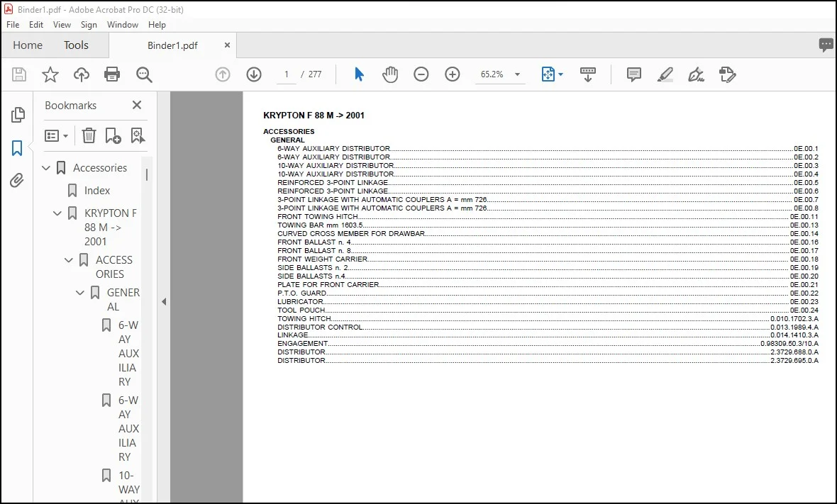837x504 pixels.
Task: Go to the next page arrow
Action: (254, 74)
